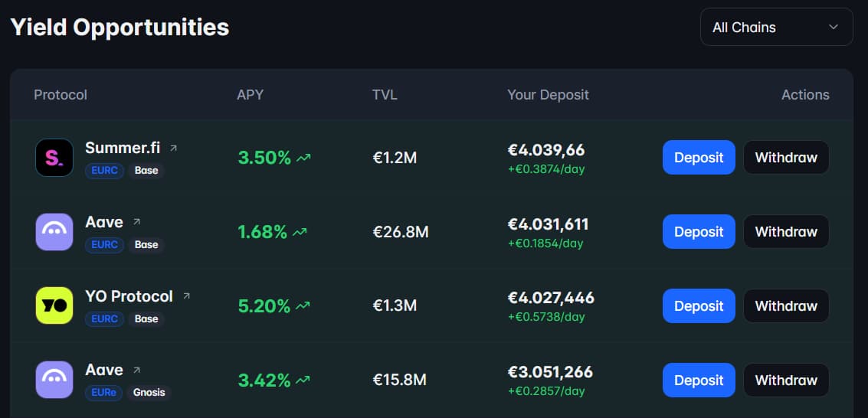Open Aave Gnosis external link arrow

pos(136,371)
